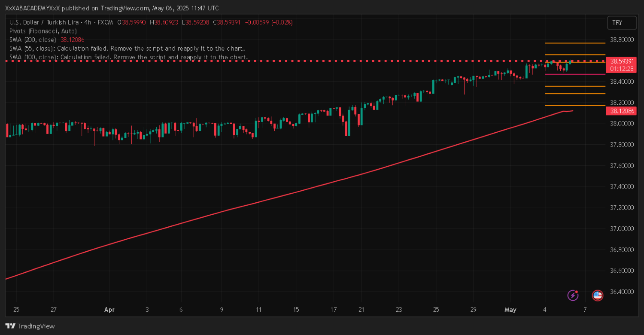Select the dotted red current price line
The height and width of the screenshot is (335, 644).
(305, 61)
